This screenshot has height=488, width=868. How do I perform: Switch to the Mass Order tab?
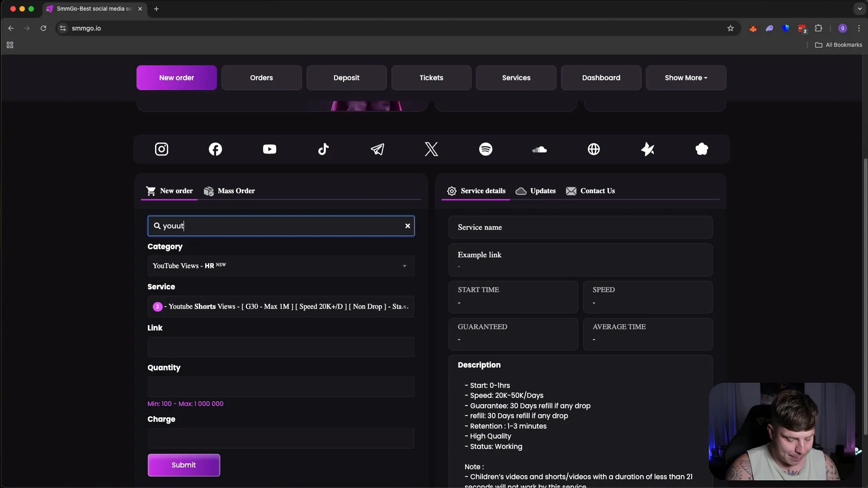pos(229,191)
